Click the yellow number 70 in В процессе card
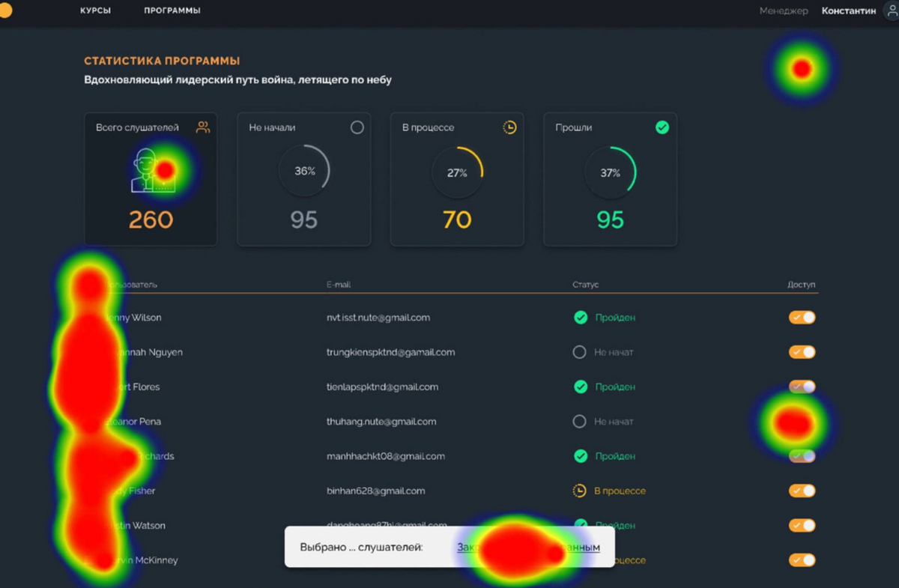Image resolution: width=899 pixels, height=588 pixels. pos(457,219)
